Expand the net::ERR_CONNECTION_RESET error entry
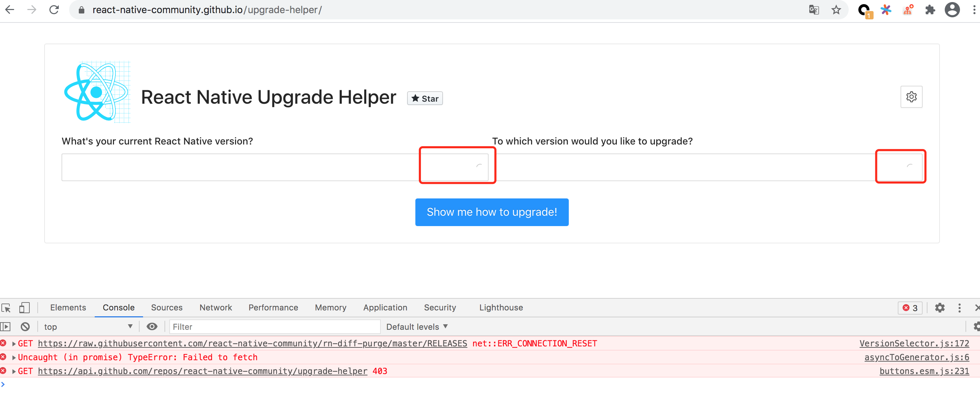Image resolution: width=980 pixels, height=410 pixels. [13, 343]
